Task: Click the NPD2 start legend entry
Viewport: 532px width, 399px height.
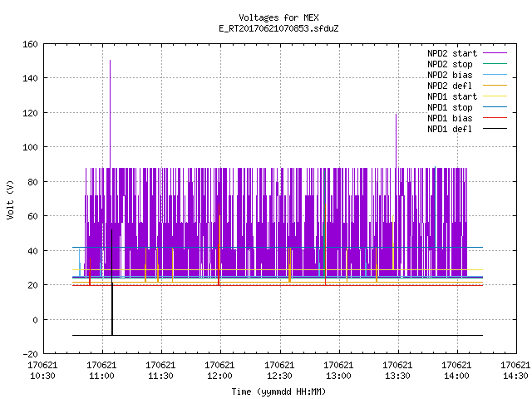Action: click(x=467, y=53)
